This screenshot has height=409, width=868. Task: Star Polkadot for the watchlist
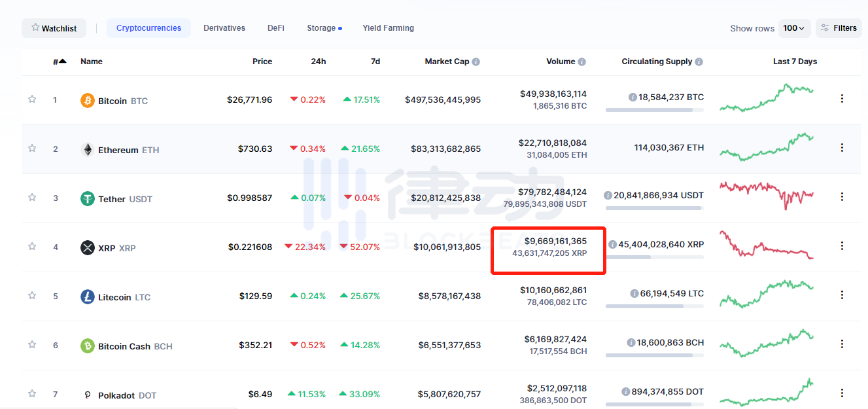[x=32, y=393]
